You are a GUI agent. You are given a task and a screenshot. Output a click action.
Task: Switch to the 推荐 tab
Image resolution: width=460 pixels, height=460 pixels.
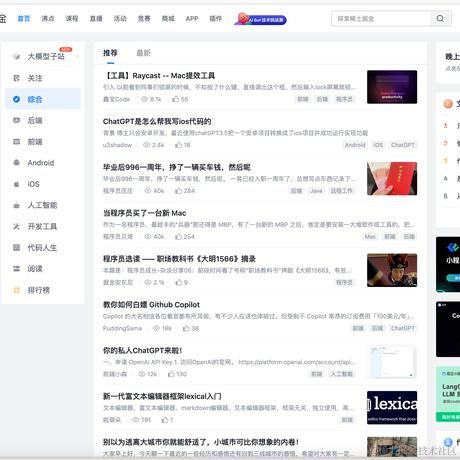coord(110,53)
